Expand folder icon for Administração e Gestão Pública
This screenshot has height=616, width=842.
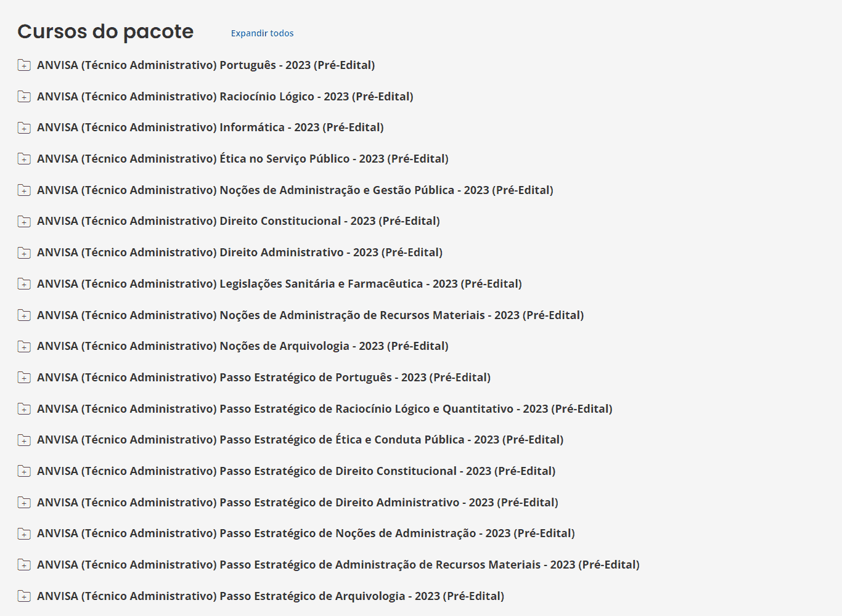click(x=24, y=190)
